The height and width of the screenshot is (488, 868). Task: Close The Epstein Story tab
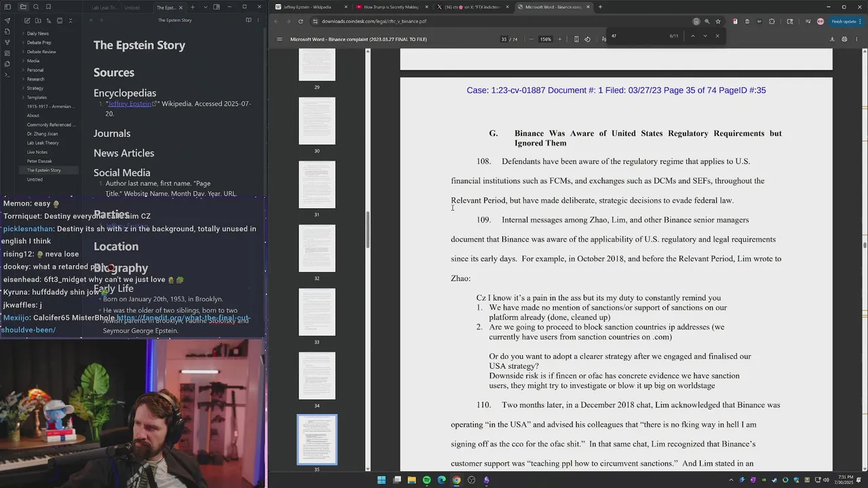point(180,7)
